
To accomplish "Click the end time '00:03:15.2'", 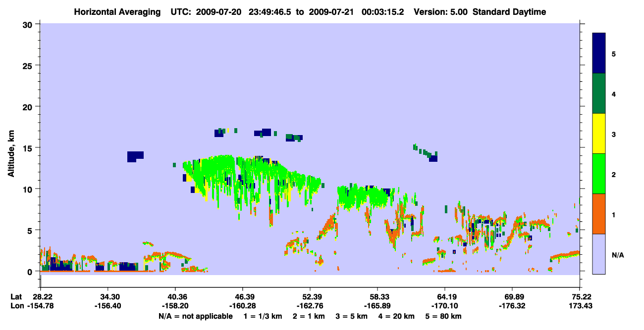I will click(383, 12).
